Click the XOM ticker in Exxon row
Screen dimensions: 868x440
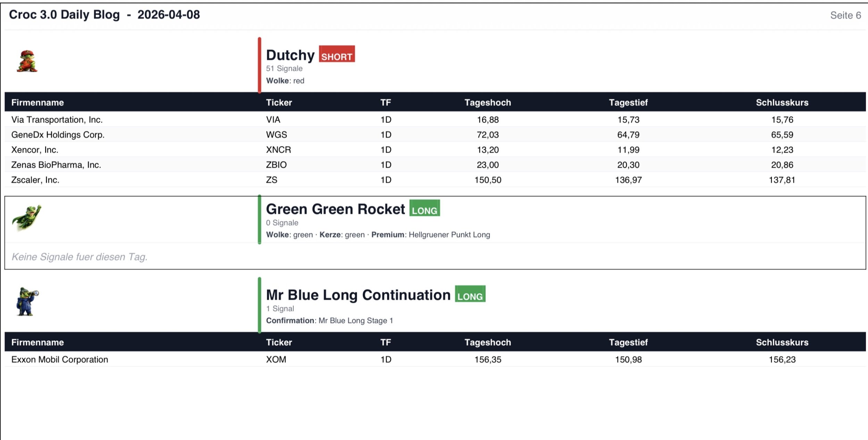(276, 359)
